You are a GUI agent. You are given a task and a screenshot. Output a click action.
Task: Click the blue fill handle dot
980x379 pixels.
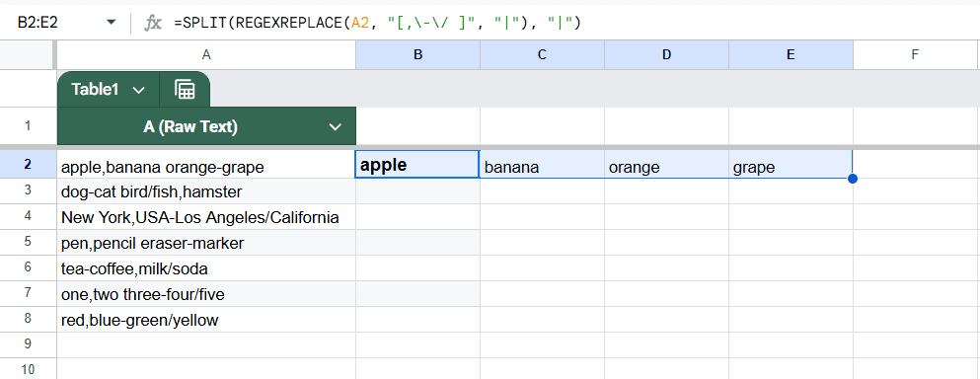(x=853, y=179)
